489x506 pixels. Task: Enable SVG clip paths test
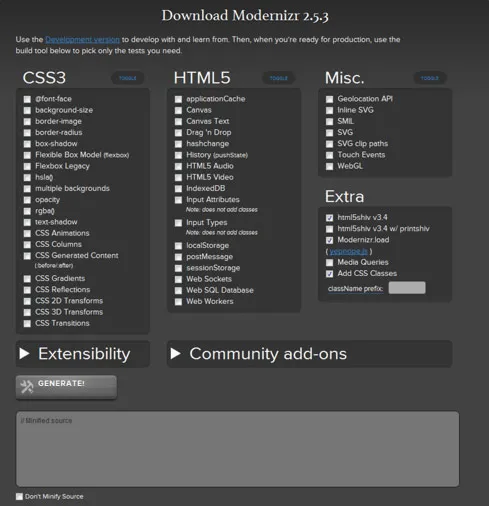pyautogui.click(x=329, y=144)
